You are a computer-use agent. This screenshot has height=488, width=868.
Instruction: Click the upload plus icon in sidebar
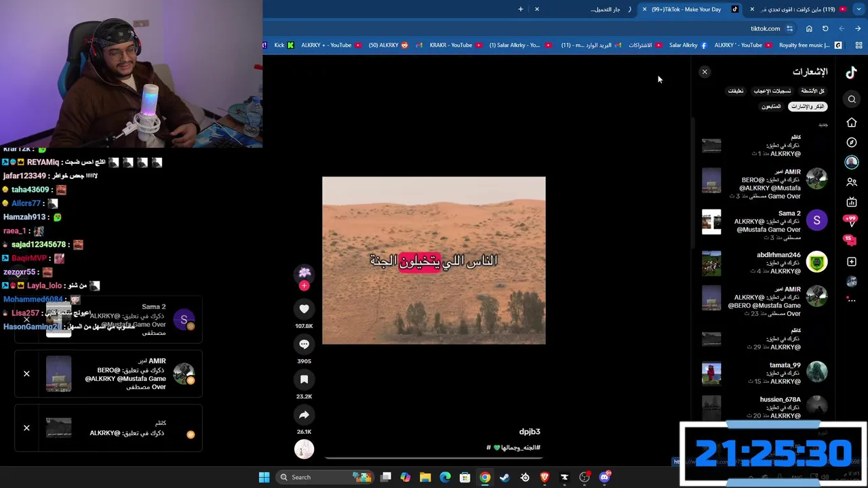pos(852,262)
